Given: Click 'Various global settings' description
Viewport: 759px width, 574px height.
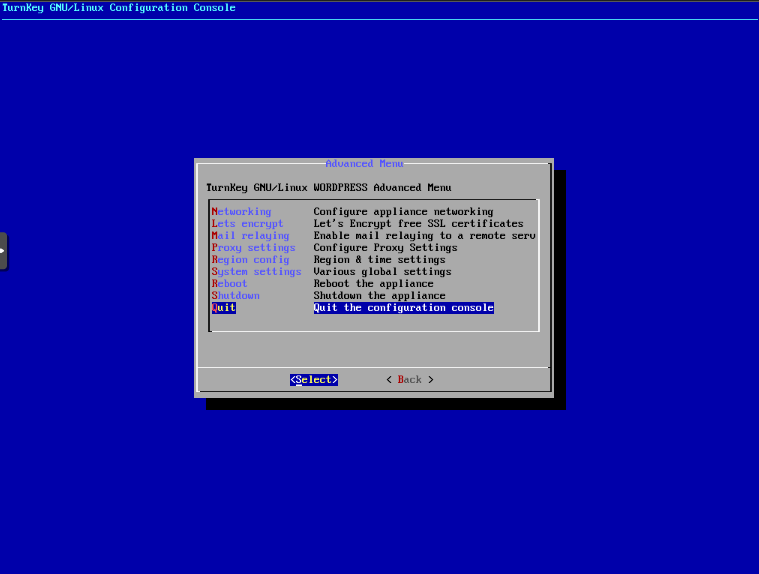Looking at the screenshot, I should coord(382,272).
